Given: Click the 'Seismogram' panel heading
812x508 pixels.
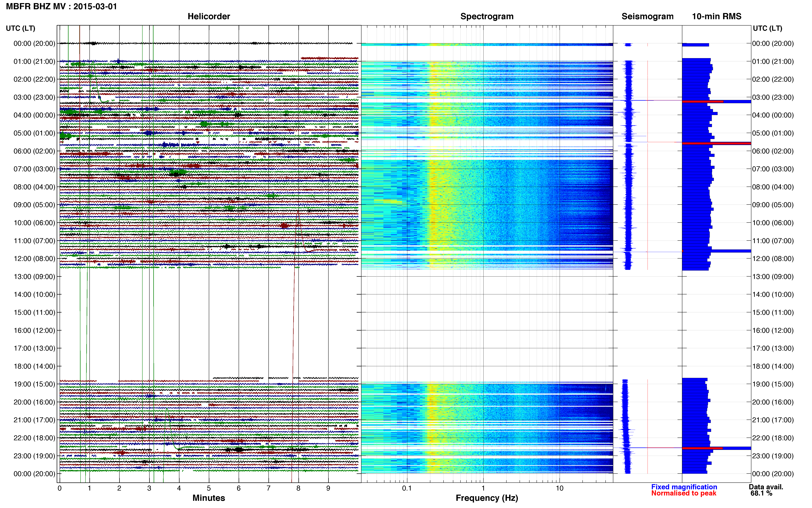Looking at the screenshot, I should coord(647,16).
